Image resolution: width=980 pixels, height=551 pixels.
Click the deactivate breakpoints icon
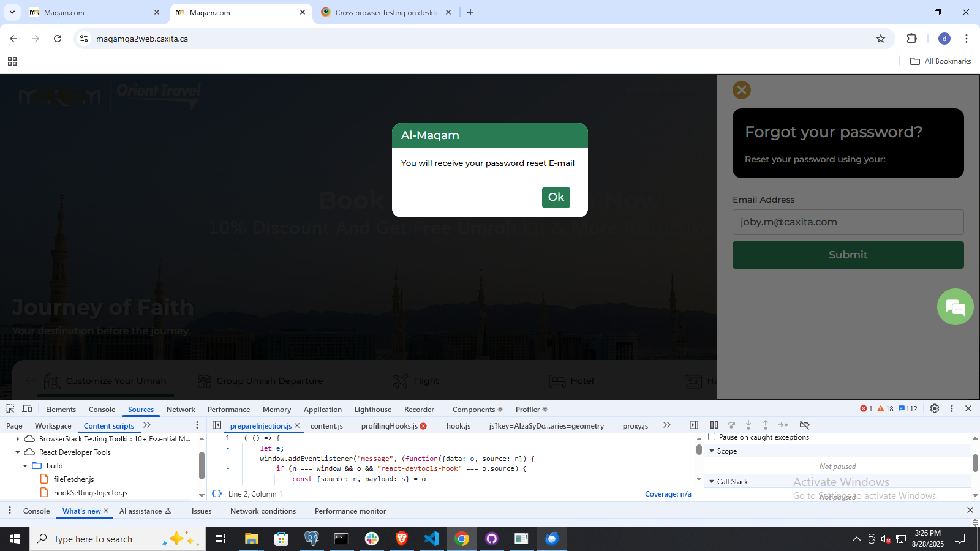click(x=805, y=425)
